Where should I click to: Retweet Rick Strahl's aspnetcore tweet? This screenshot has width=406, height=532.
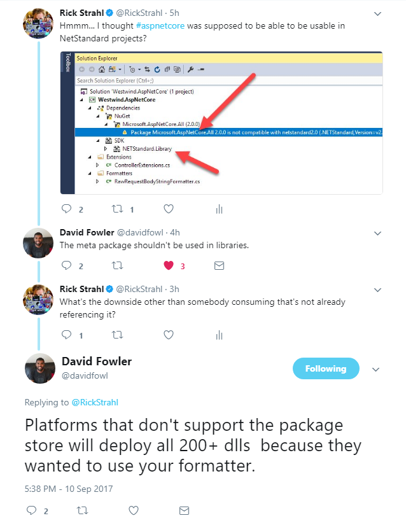[x=117, y=209]
